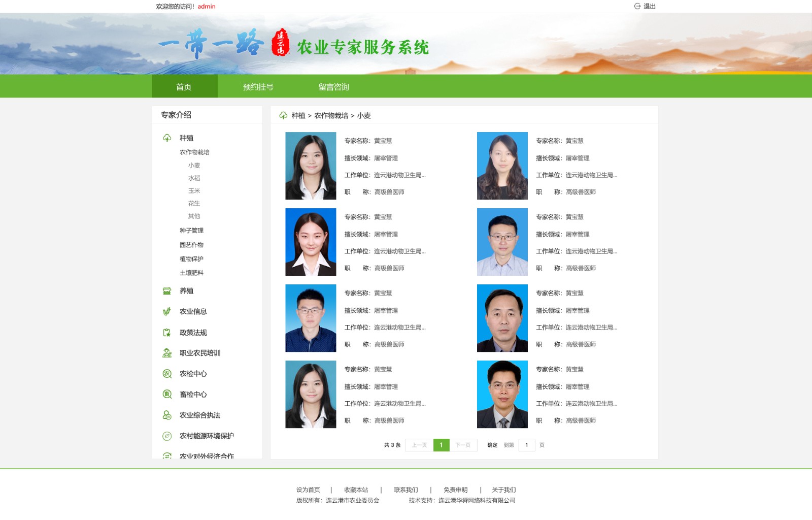The height and width of the screenshot is (520, 812).
Task: Click the 农村能源环境保护 leaf icon
Action: coord(167,436)
